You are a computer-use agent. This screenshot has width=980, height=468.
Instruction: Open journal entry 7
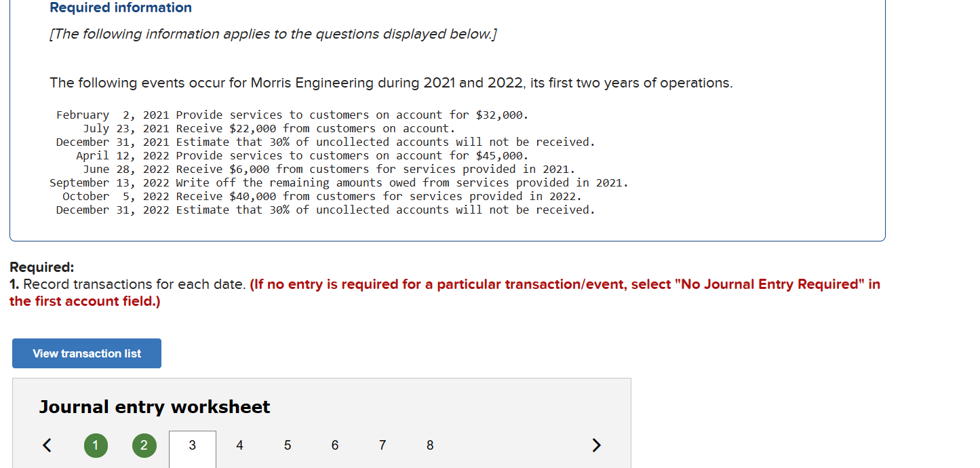[x=382, y=446]
